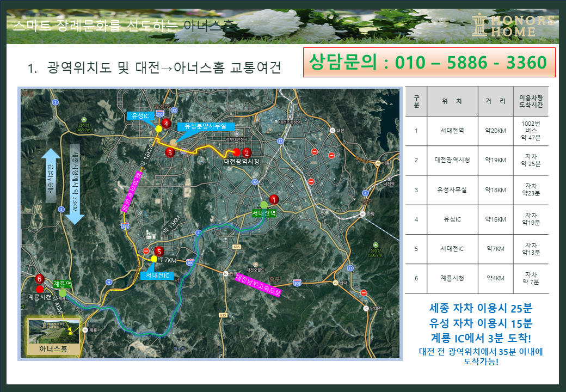Click the 약18KM distance cell
Viewport: 566px width, 392px height.
496,190
